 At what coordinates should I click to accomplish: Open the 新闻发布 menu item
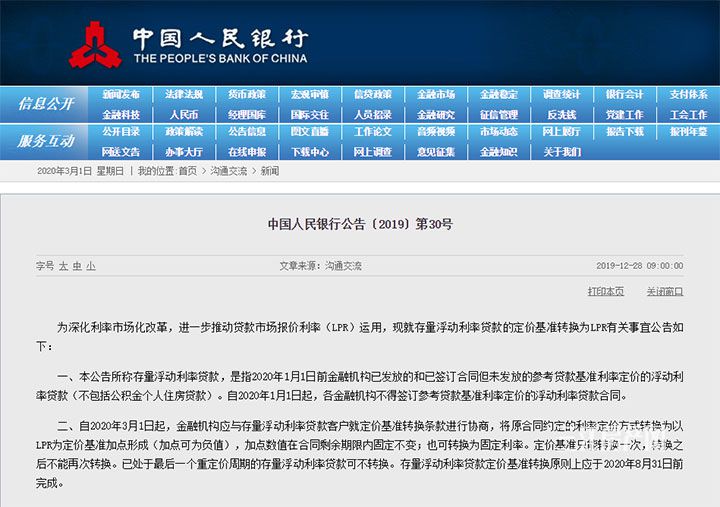(121, 95)
